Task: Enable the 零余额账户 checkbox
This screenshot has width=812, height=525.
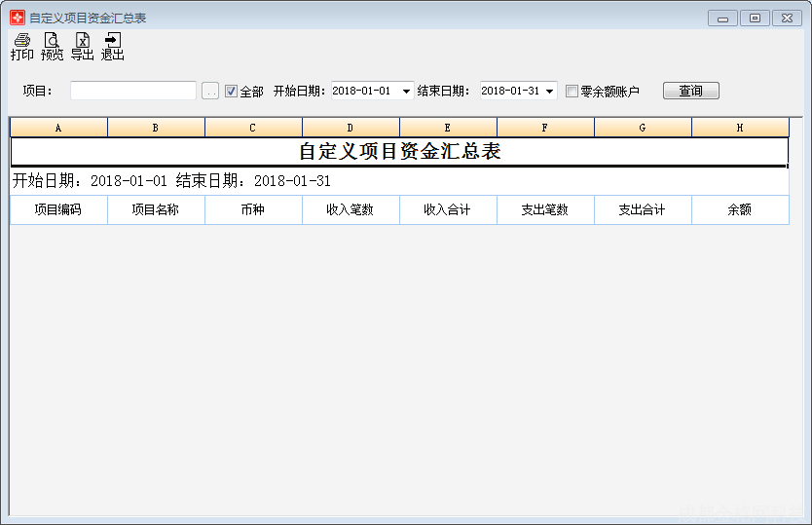Action: (x=572, y=92)
